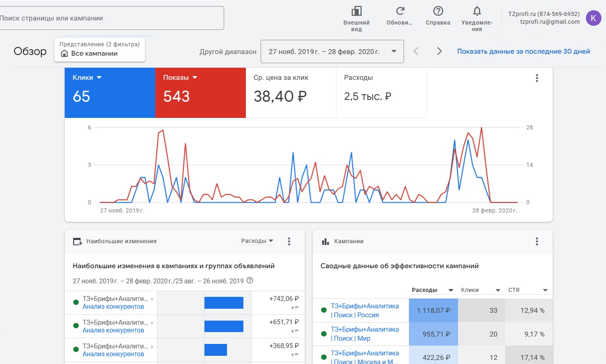Open Наибольшие изменения card three-dot menu
Screen dimensions: 606x364
(289, 241)
